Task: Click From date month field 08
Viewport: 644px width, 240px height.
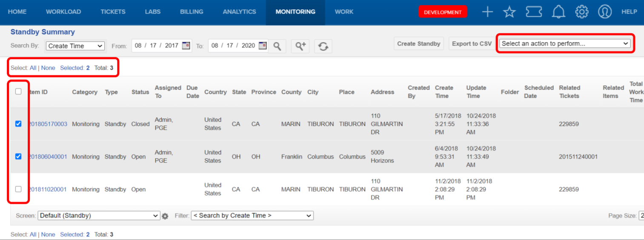Action: pyautogui.click(x=138, y=46)
